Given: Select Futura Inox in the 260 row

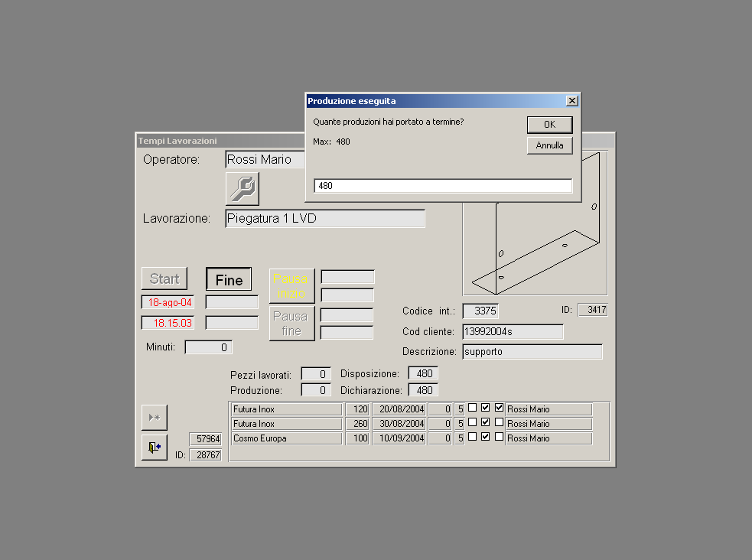Looking at the screenshot, I should point(287,424).
